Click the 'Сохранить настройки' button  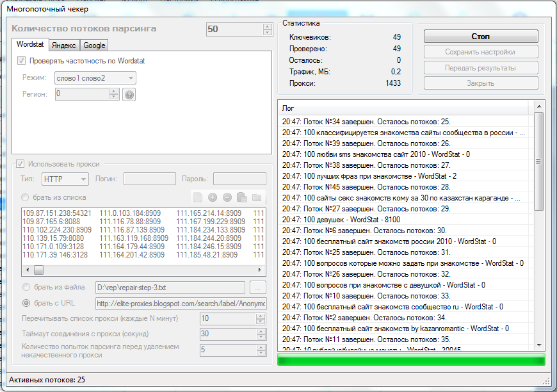click(x=480, y=52)
